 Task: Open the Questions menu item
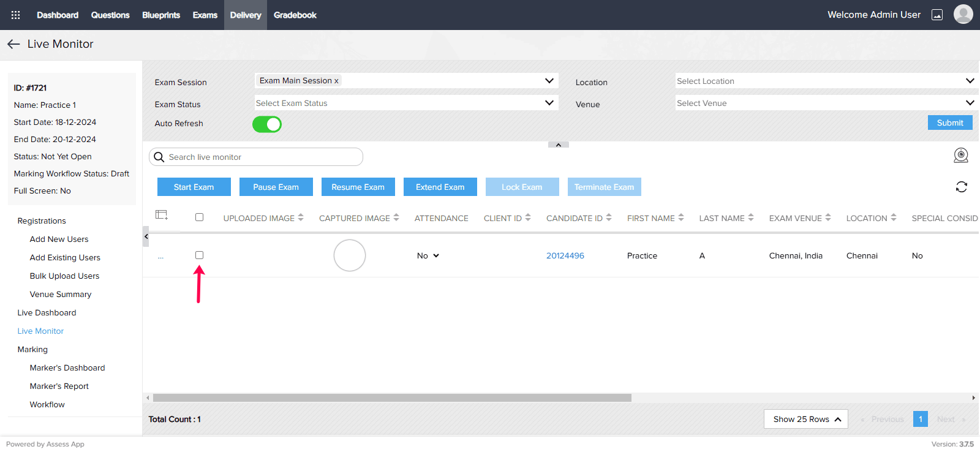110,15
